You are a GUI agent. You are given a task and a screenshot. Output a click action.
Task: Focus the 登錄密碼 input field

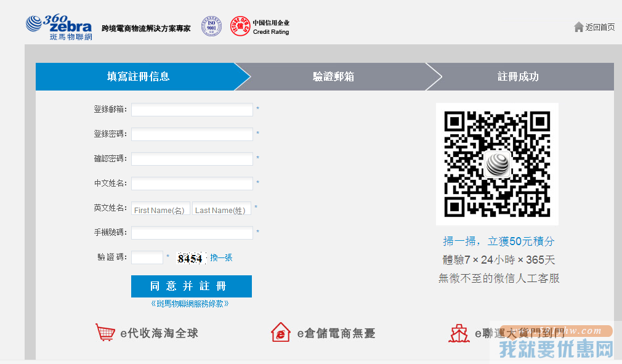point(192,134)
